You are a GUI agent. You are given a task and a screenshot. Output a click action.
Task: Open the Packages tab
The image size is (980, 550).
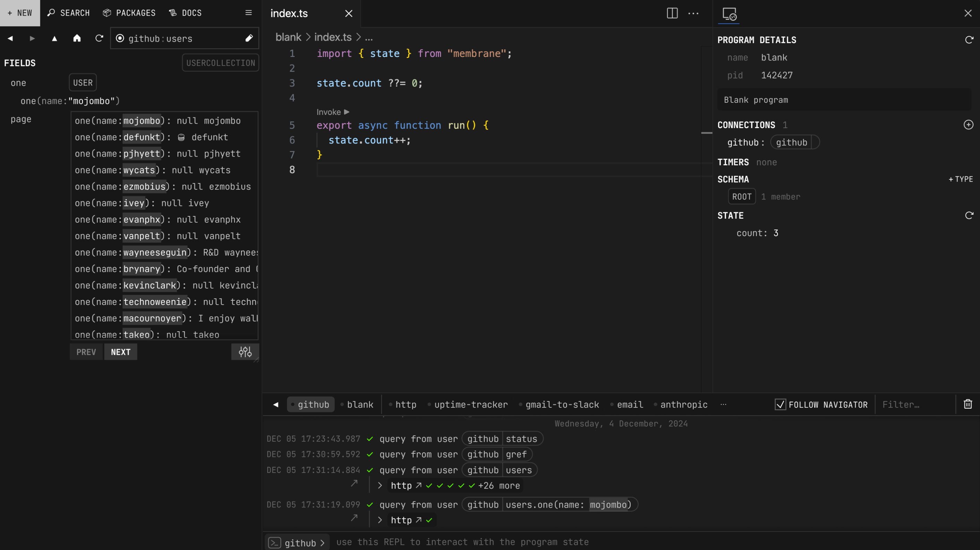(129, 13)
